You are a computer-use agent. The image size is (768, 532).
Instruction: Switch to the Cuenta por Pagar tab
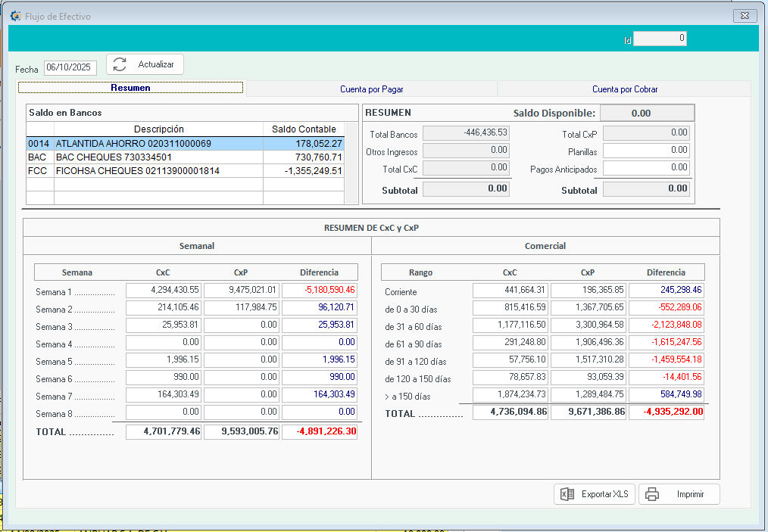[x=371, y=89]
